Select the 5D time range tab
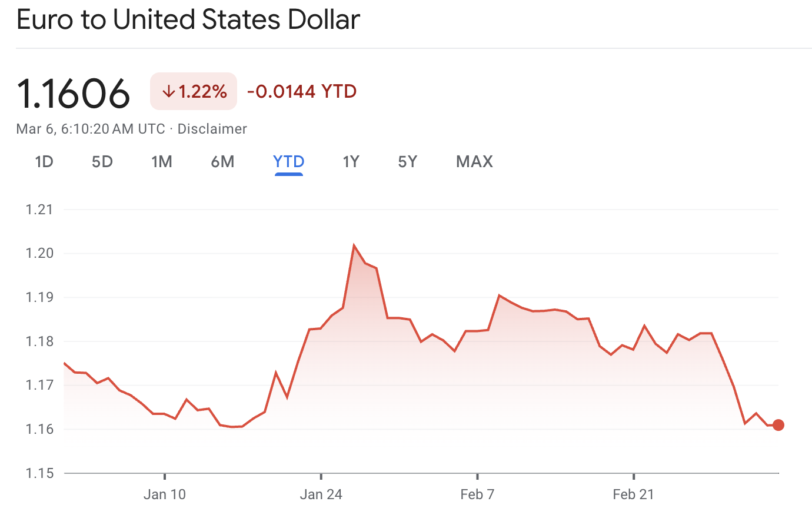 pos(102,161)
